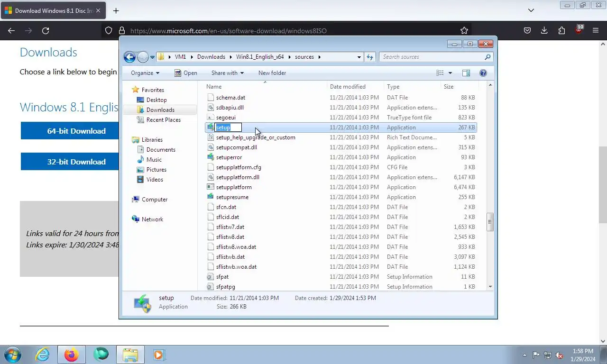Viewport: 607px width, 364px height.
Task: Click Explorer Back navigation arrow
Action: point(129,57)
